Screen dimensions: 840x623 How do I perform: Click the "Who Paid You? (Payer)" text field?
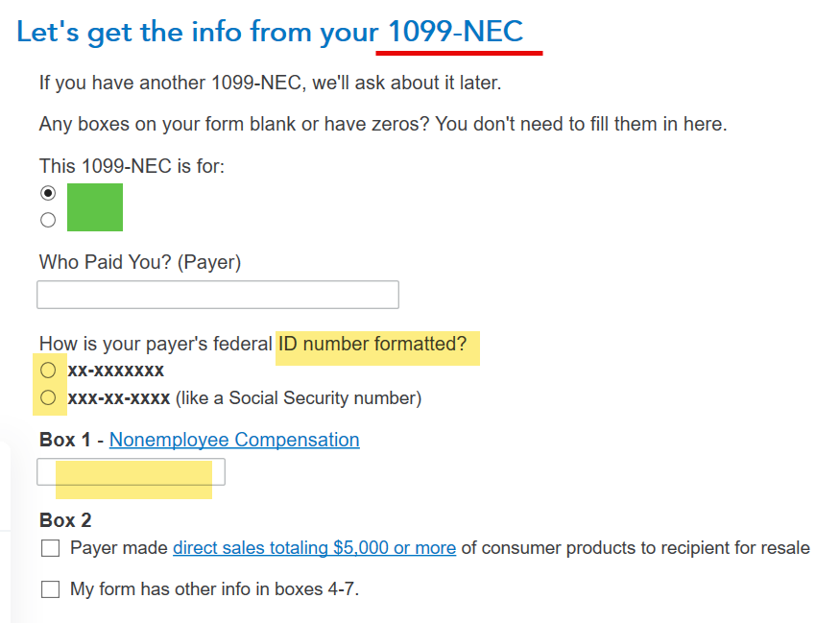217,295
